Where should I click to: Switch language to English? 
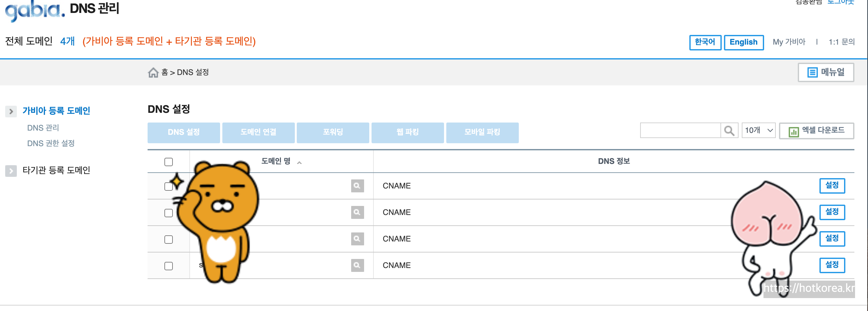pos(744,42)
